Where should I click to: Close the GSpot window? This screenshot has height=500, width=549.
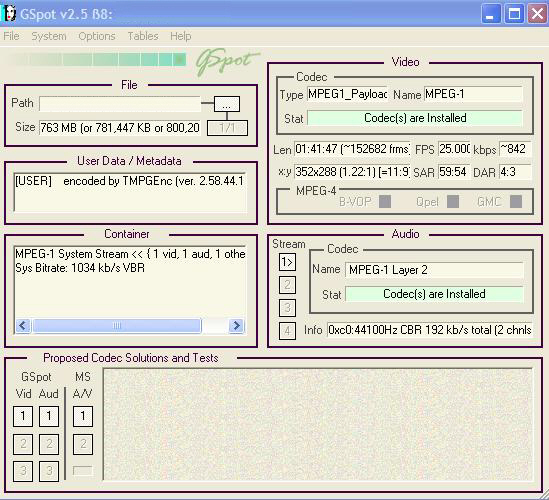coord(537,14)
